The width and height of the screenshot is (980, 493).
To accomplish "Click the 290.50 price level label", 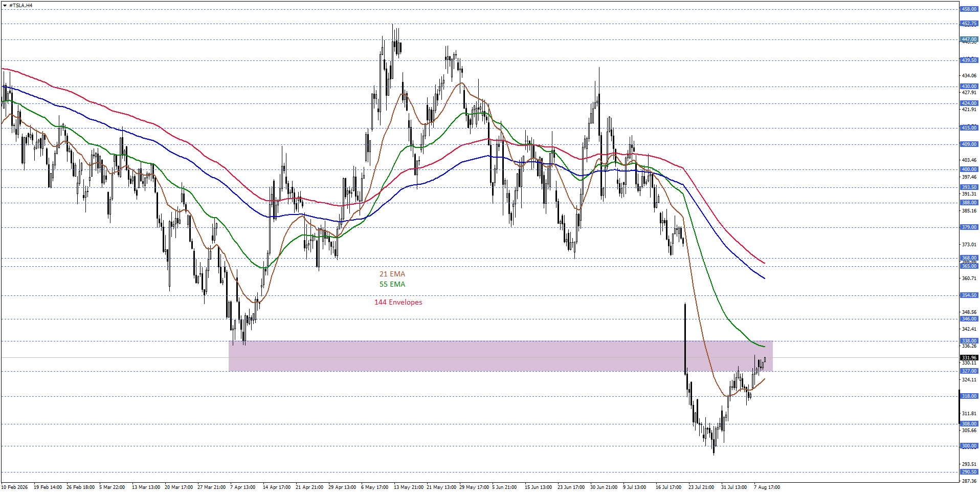I will coord(969,472).
